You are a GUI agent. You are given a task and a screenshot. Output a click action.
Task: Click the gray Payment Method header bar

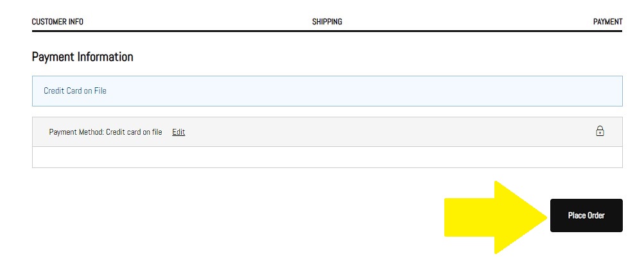(385, 132)
